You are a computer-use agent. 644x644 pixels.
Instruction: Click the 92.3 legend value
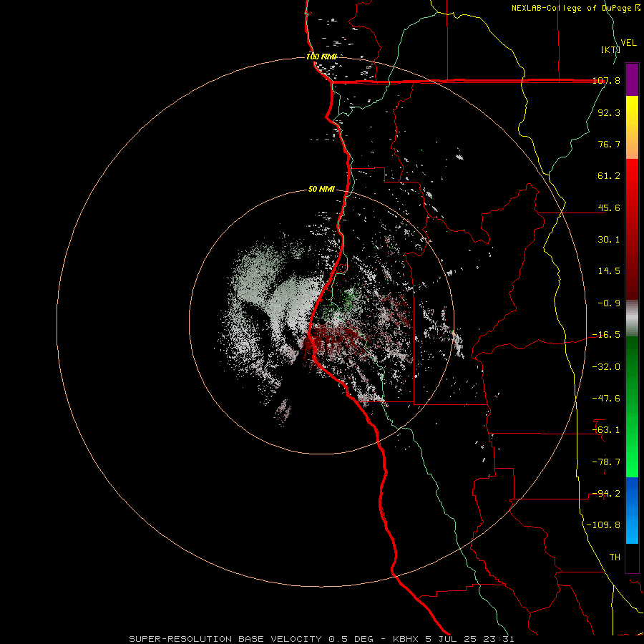tap(609, 112)
